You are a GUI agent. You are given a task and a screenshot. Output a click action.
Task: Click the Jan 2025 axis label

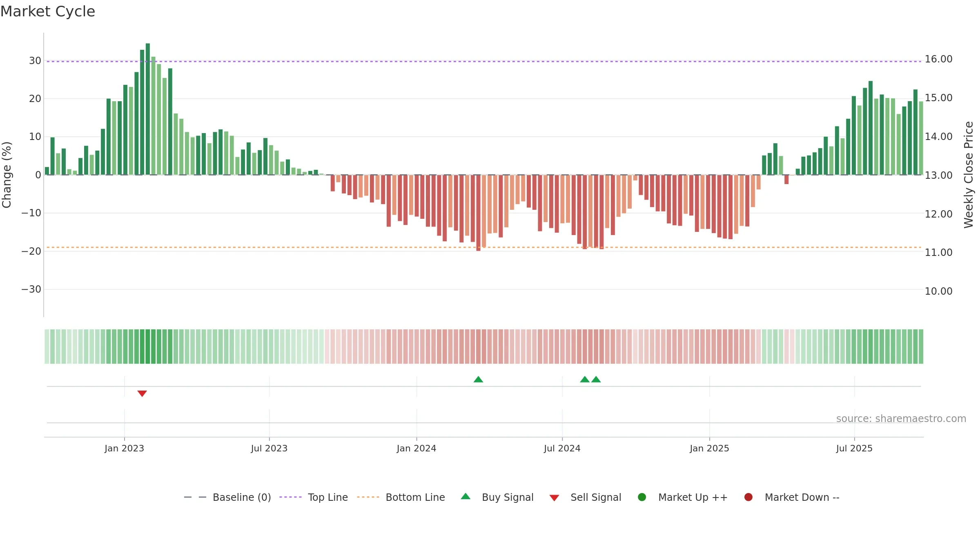point(709,448)
